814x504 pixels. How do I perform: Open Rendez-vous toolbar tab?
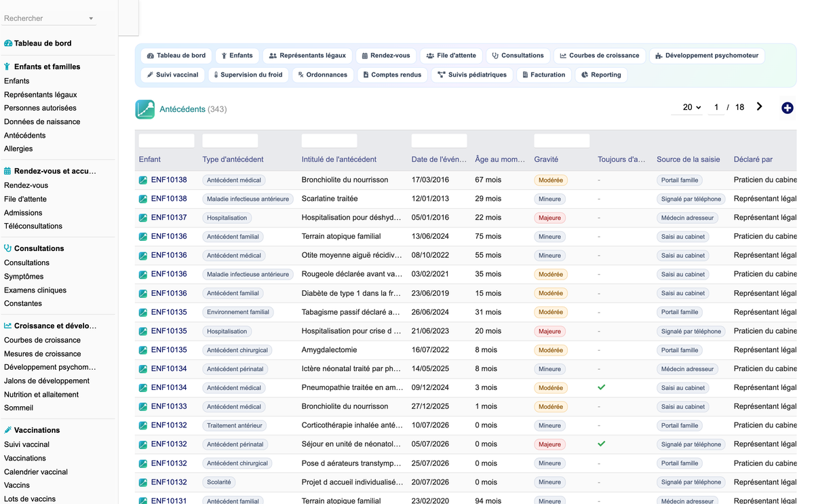tap(386, 56)
